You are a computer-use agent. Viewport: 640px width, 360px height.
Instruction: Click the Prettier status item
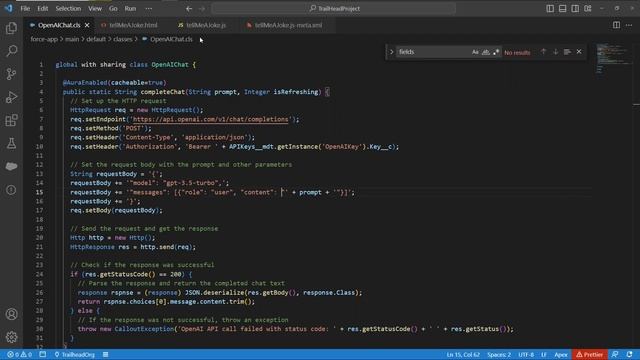pos(589,355)
